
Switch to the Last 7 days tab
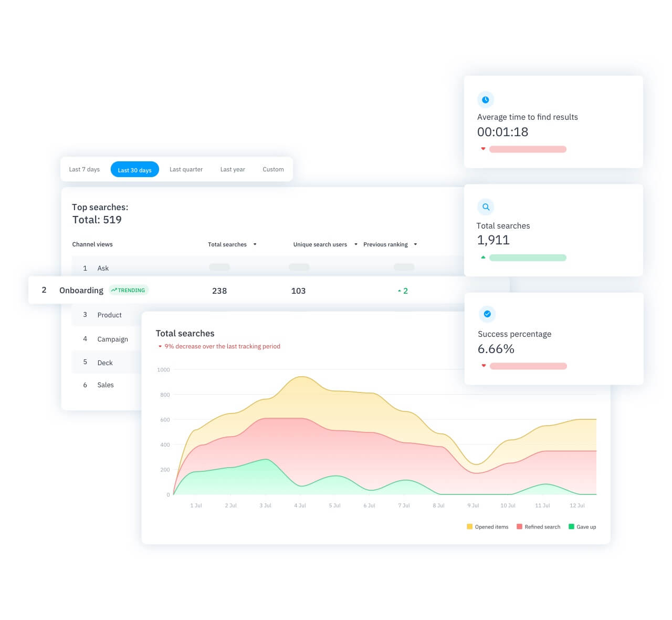[84, 169]
